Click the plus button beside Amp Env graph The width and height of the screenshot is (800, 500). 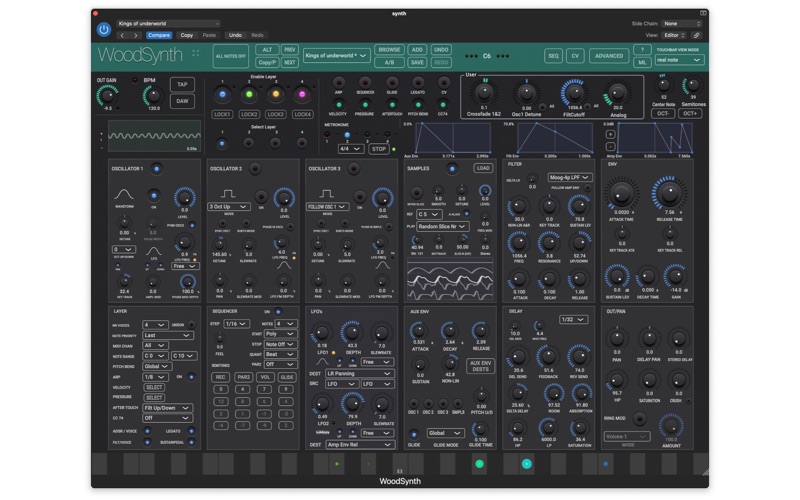point(610,134)
